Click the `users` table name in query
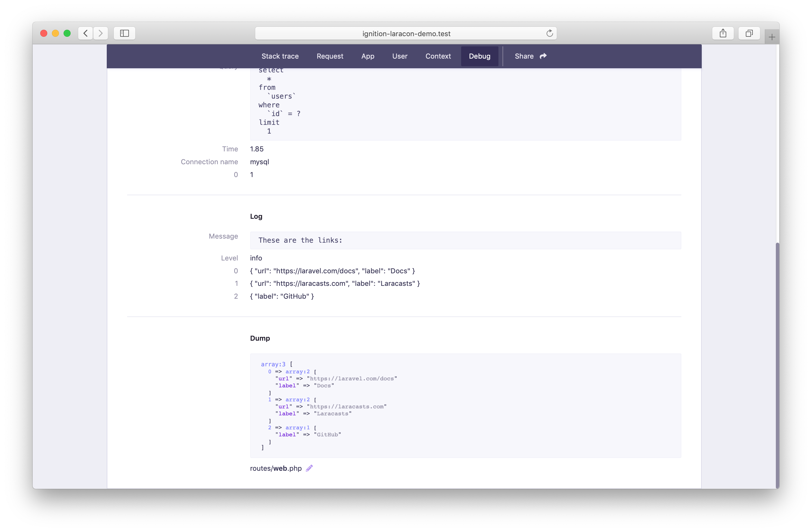The height and width of the screenshot is (532, 812). click(x=281, y=96)
